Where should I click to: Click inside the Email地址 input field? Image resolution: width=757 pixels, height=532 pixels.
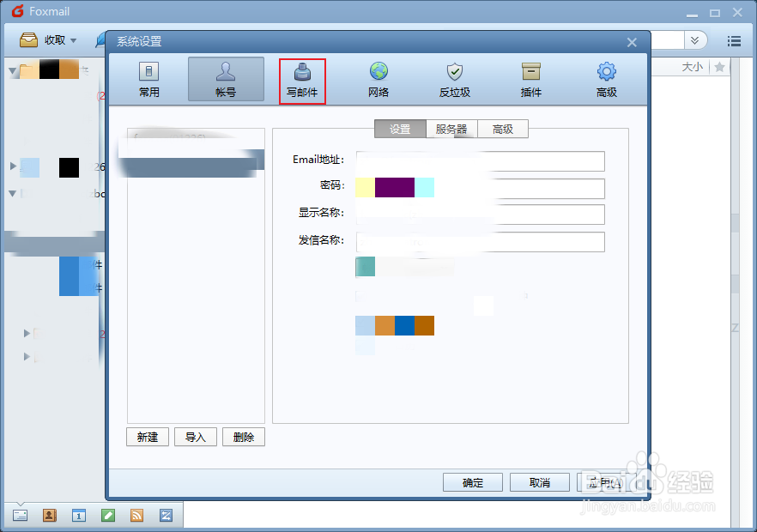click(479, 161)
